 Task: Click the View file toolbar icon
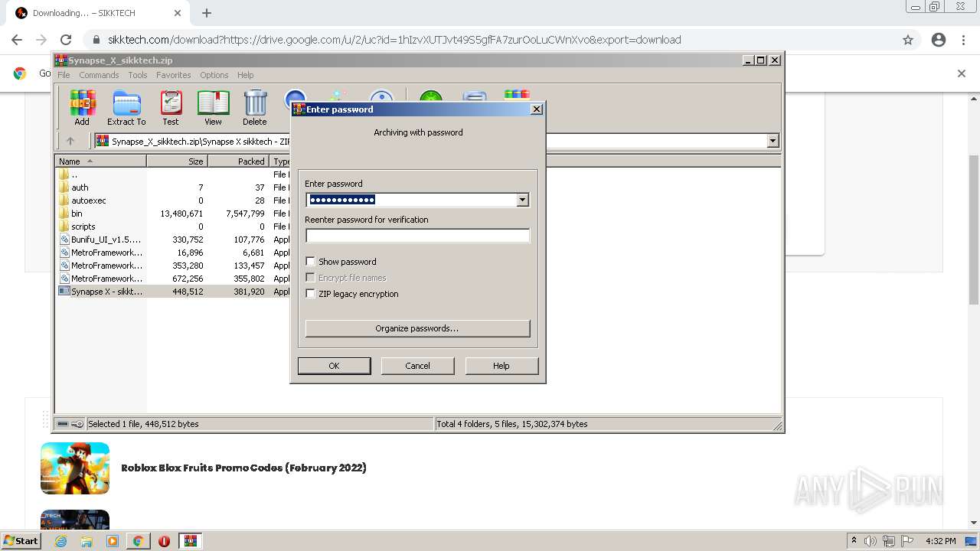click(x=213, y=107)
